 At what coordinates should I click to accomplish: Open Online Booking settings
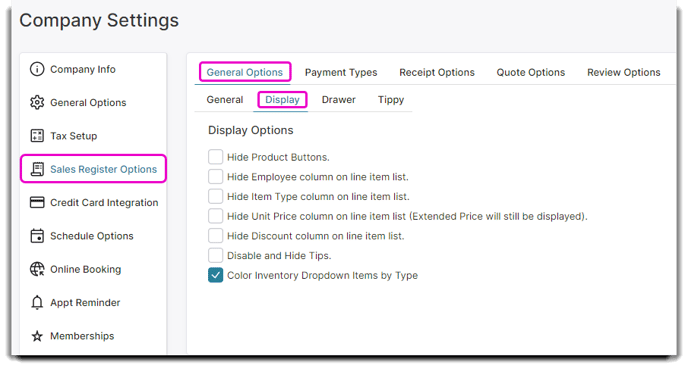(86, 269)
